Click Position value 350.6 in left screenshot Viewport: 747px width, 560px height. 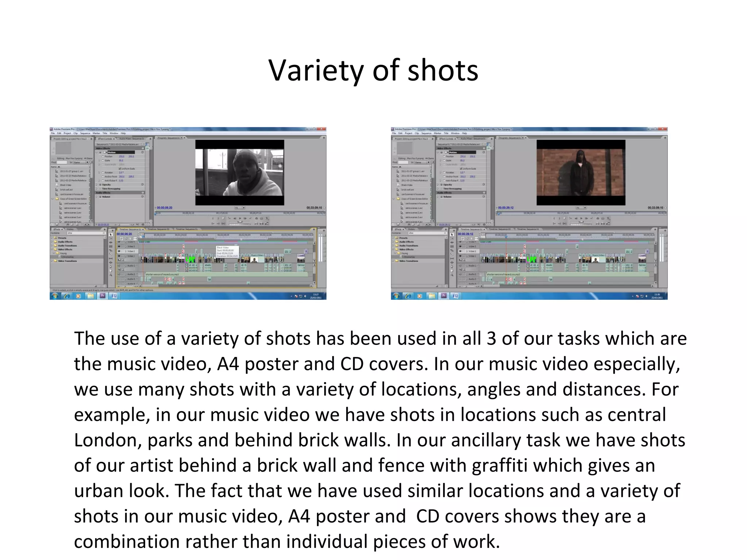click(x=122, y=156)
